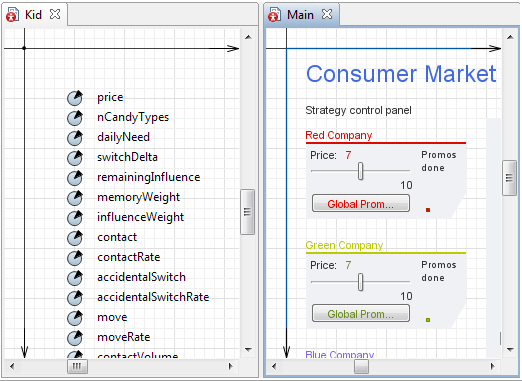Click the accidentalSwitchRate parameter icon
This screenshot has height=381, width=522.
(x=75, y=298)
